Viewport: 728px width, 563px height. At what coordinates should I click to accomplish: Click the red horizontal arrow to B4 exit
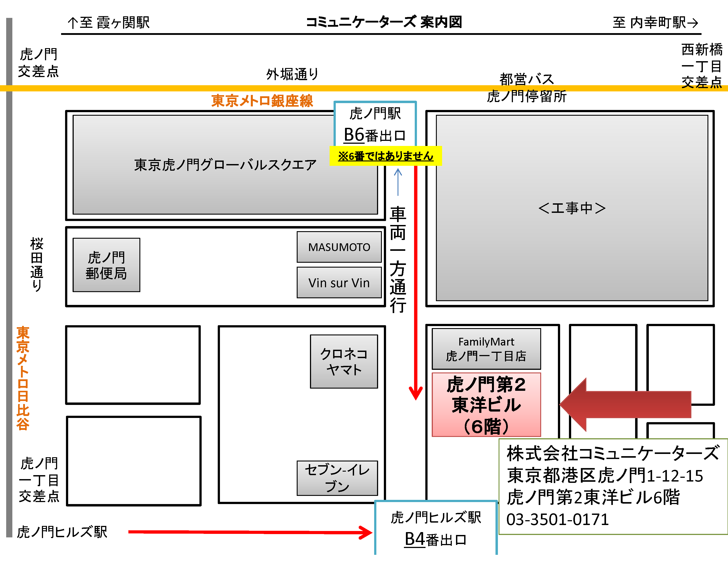point(250,532)
